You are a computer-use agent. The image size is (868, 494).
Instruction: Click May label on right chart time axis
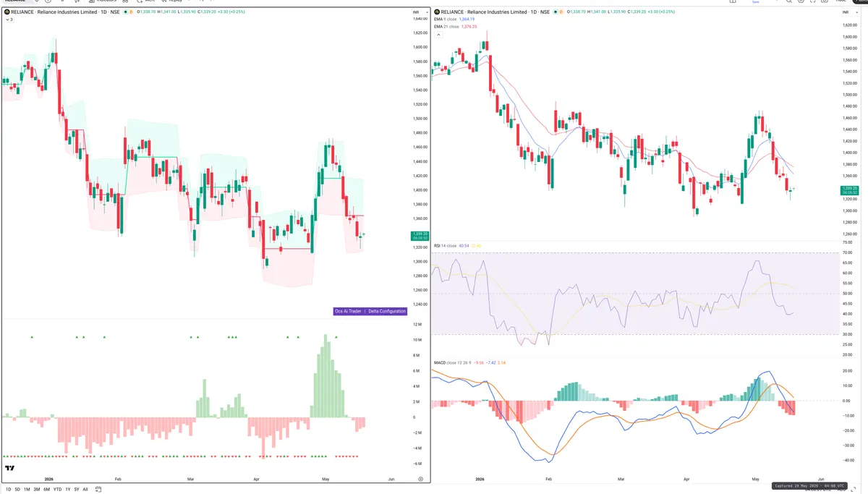756,479
